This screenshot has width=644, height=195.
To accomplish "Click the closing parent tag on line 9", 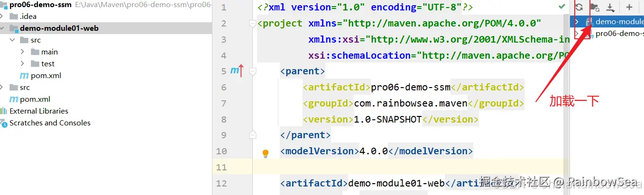I will [x=305, y=135].
